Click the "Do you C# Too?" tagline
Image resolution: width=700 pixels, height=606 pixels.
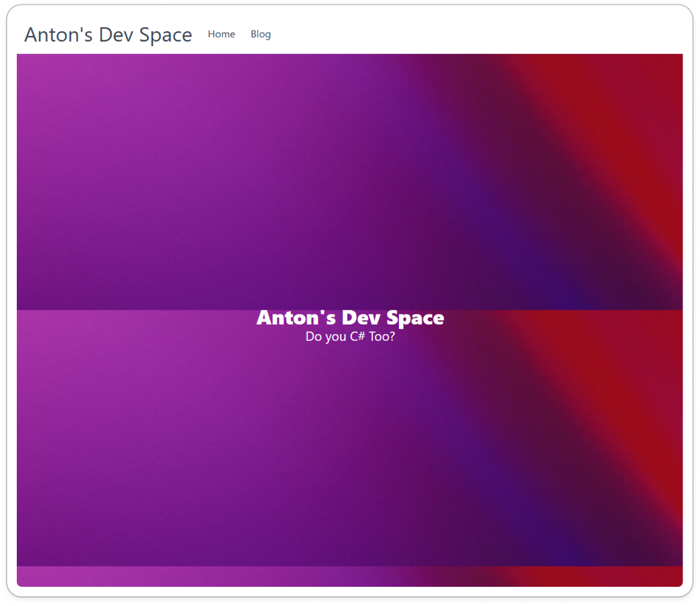click(x=350, y=336)
